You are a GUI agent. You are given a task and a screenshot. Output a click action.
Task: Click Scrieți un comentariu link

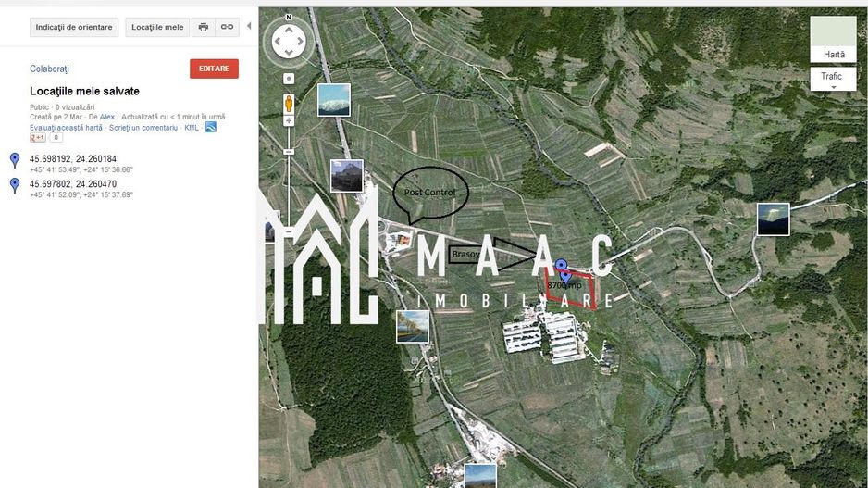[x=143, y=128]
